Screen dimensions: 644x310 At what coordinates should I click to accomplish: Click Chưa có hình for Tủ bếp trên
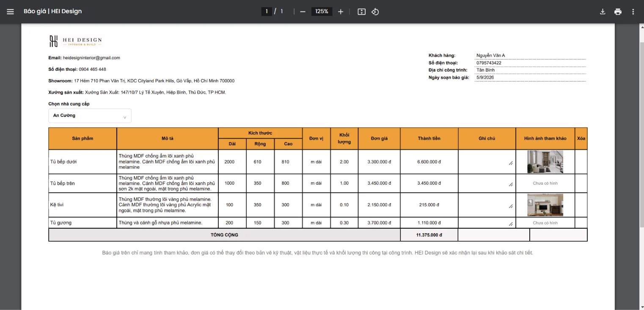[545, 183]
